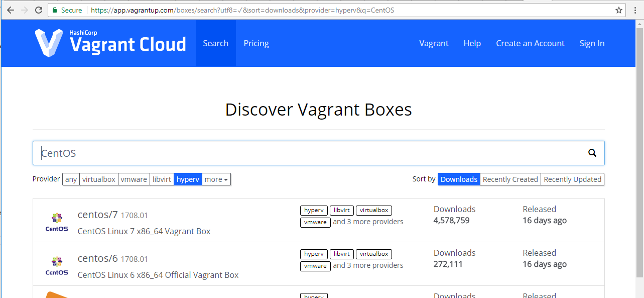The width and height of the screenshot is (644, 298).
Task: Bookmark page with the star icon
Action: (x=619, y=10)
